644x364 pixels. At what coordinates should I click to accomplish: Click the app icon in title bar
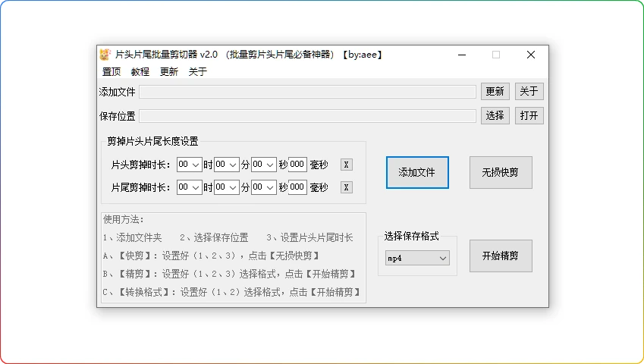[x=105, y=55]
